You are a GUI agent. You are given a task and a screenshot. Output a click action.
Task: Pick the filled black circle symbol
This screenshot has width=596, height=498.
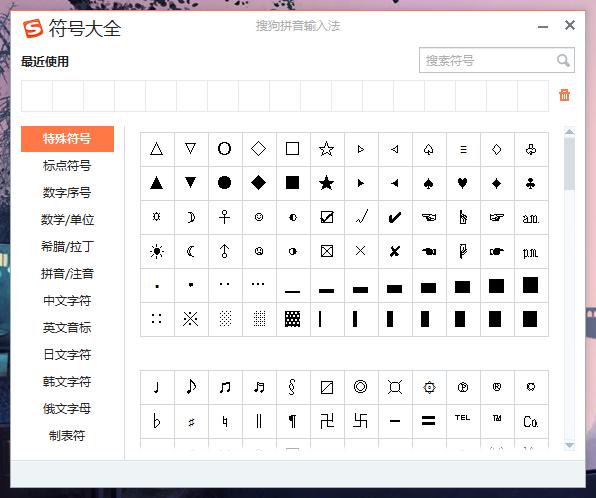[224, 183]
